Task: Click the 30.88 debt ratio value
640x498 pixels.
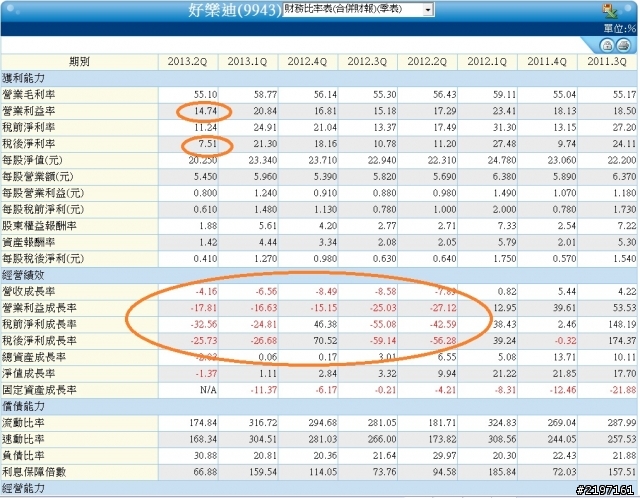Action: click(x=205, y=456)
